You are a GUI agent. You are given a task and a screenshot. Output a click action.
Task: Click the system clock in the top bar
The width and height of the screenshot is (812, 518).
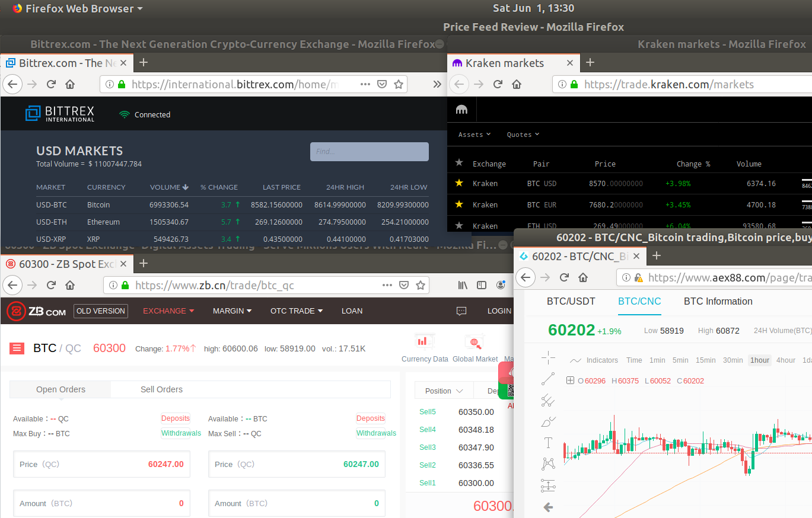click(533, 8)
